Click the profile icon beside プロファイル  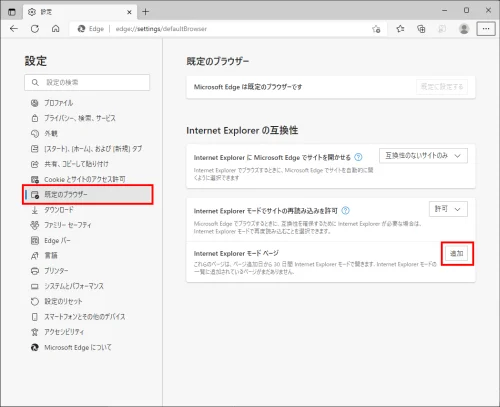point(35,103)
